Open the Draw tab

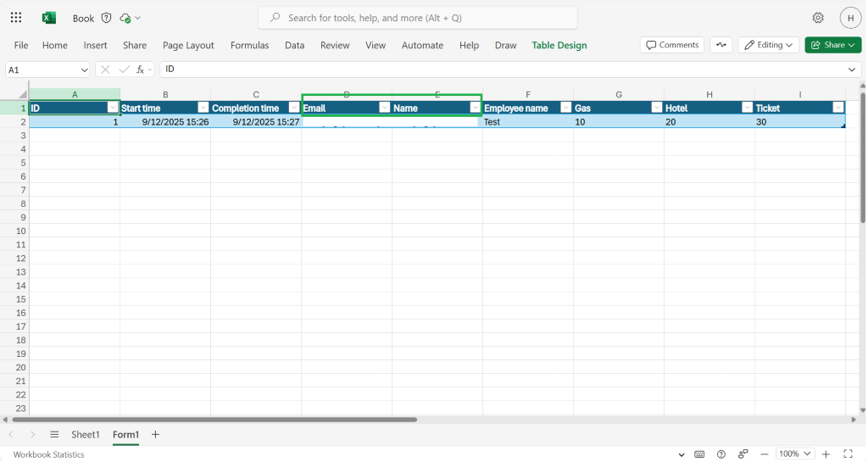click(505, 46)
